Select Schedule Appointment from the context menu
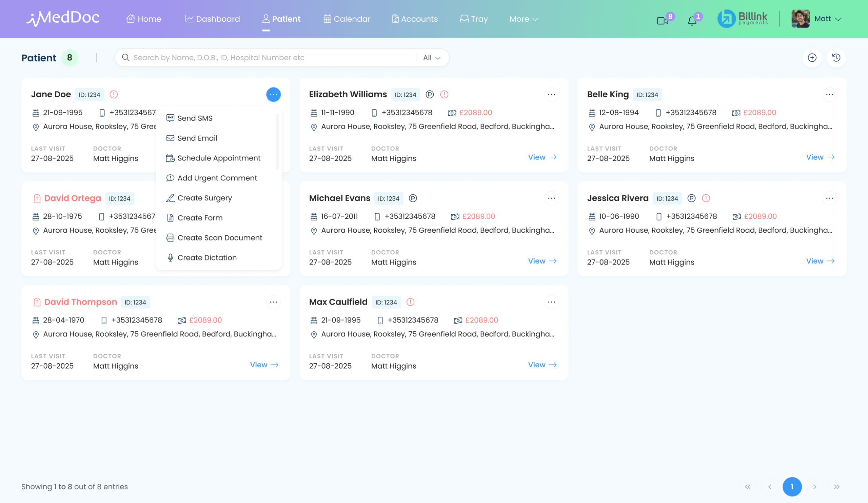The width and height of the screenshot is (868, 503). click(219, 158)
